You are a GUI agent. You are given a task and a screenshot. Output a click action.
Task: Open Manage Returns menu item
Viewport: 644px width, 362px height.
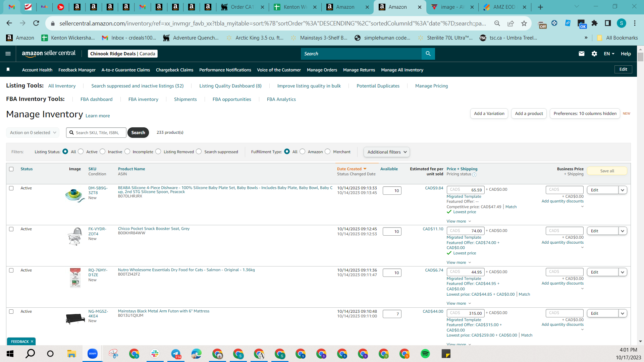359,70
